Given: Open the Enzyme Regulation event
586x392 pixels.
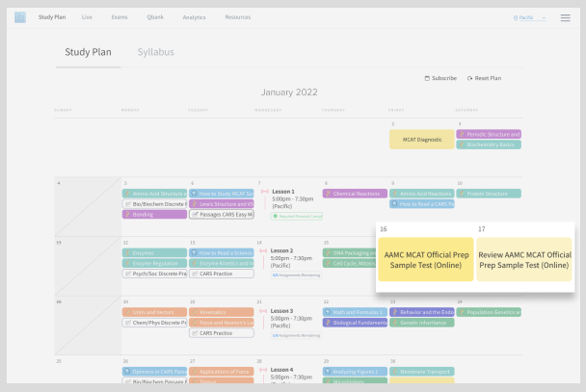Looking at the screenshot, I should click(x=154, y=263).
